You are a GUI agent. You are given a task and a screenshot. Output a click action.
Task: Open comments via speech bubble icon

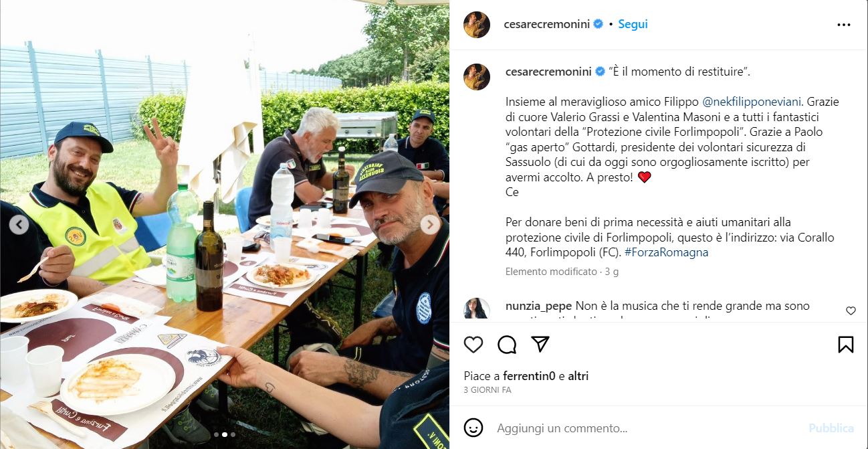[x=507, y=345]
